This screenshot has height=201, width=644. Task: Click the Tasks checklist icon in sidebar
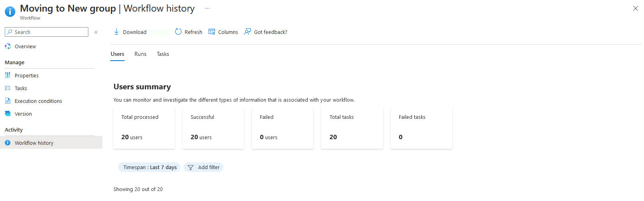(8, 88)
